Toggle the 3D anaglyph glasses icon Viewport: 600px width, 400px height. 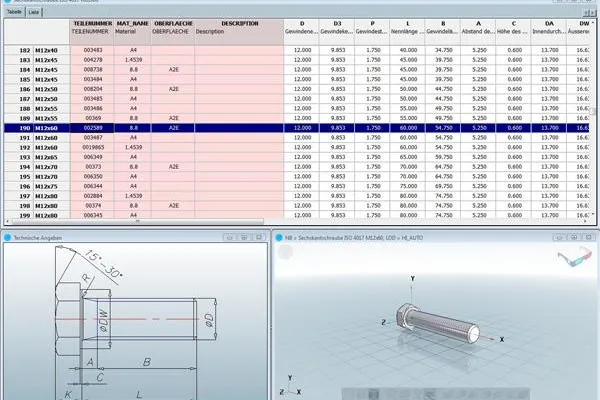pos(574,256)
